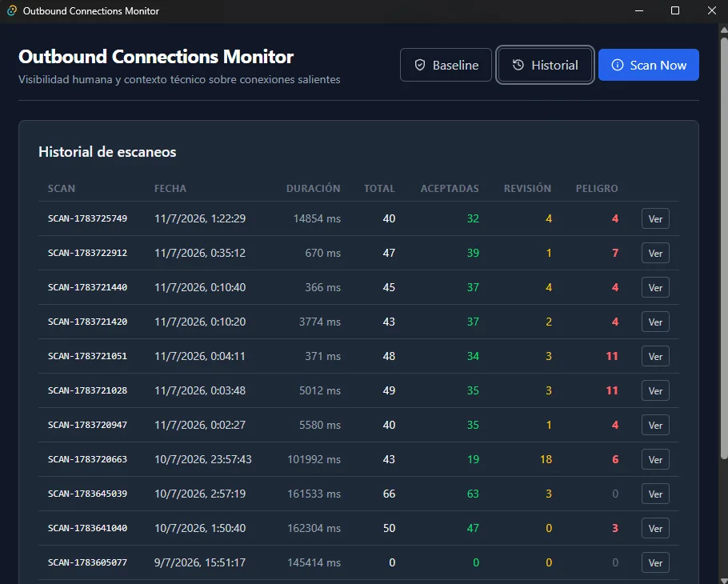Image resolution: width=728 pixels, height=584 pixels.
Task: Click Ver for SCAN-1783720947
Action: (655, 425)
